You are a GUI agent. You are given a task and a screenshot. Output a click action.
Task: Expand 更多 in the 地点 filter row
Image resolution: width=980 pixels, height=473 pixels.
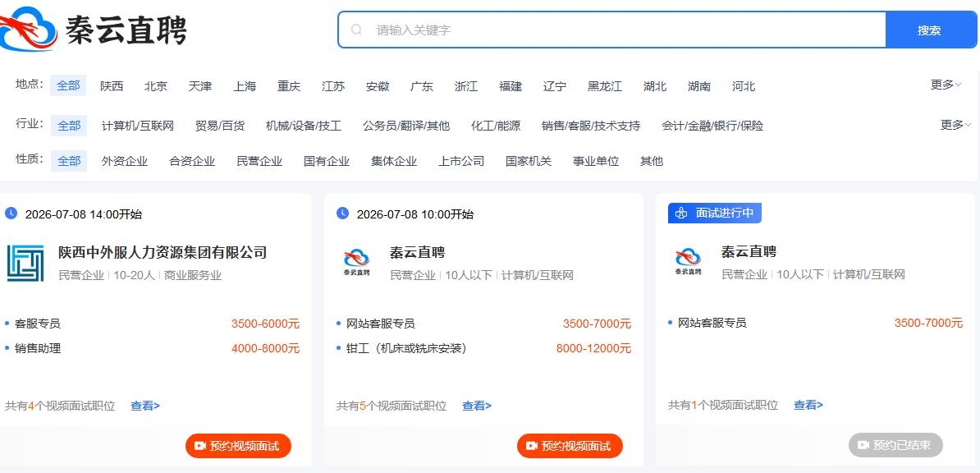pyautogui.click(x=946, y=85)
